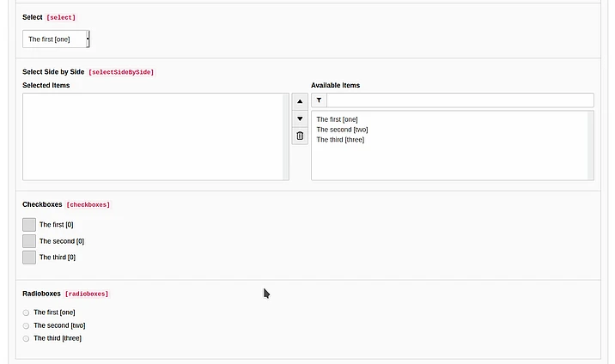Click the Selected Items list scrollbar
The width and height of the screenshot is (615, 364).
(x=285, y=136)
